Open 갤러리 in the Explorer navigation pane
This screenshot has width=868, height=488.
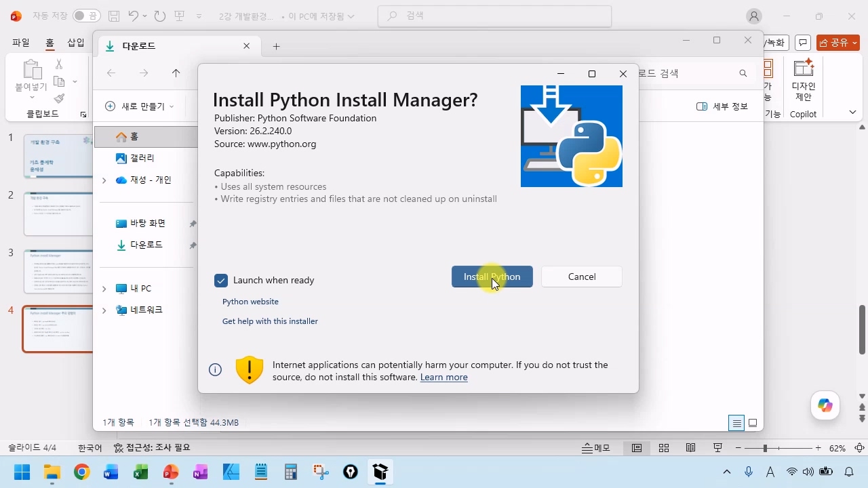(x=142, y=158)
